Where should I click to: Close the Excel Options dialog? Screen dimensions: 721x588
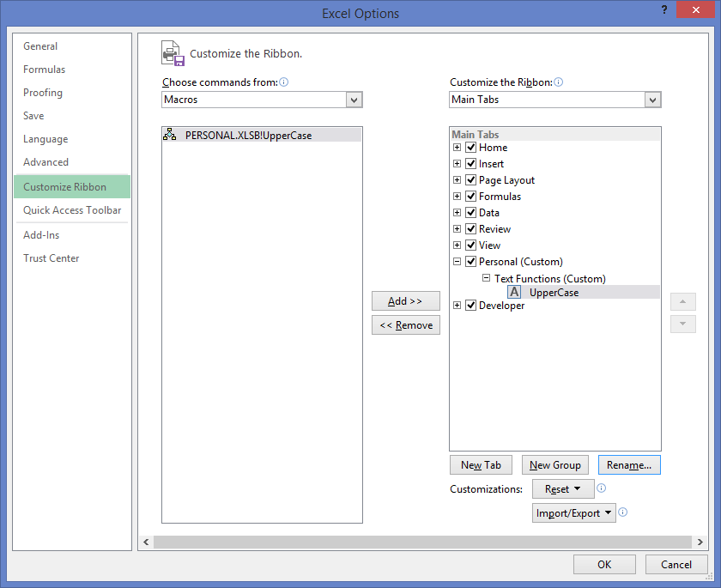click(696, 9)
